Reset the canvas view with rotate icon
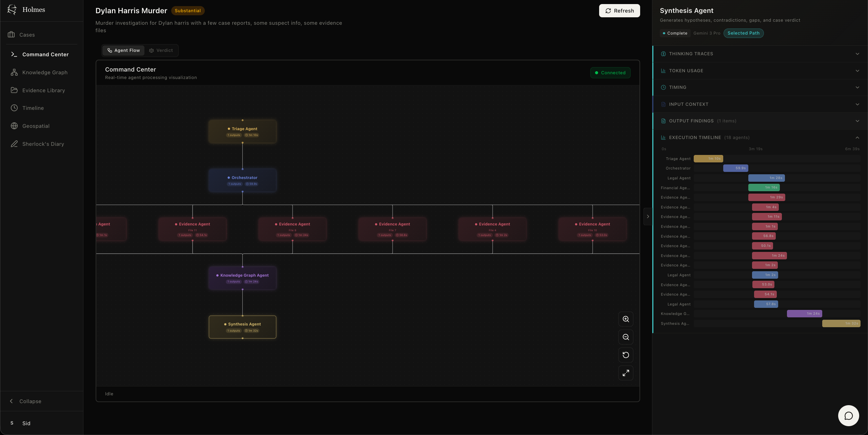The height and width of the screenshot is (435, 868). [x=626, y=355]
